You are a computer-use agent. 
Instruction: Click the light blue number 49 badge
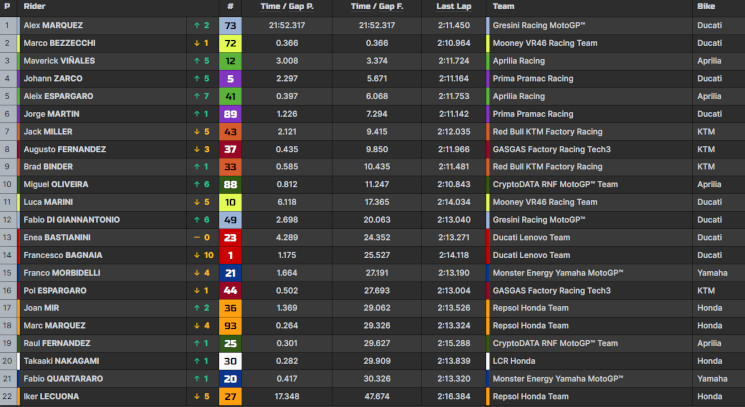tap(230, 220)
